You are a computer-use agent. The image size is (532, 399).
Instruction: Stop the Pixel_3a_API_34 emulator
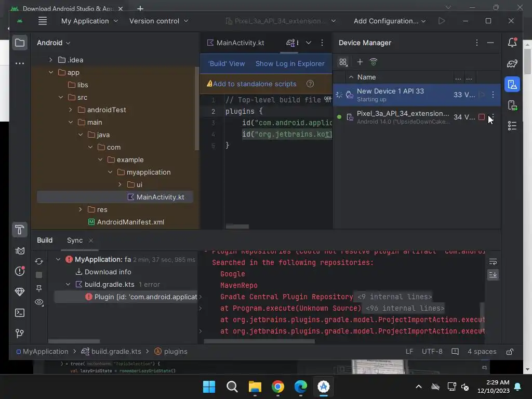[482, 117]
